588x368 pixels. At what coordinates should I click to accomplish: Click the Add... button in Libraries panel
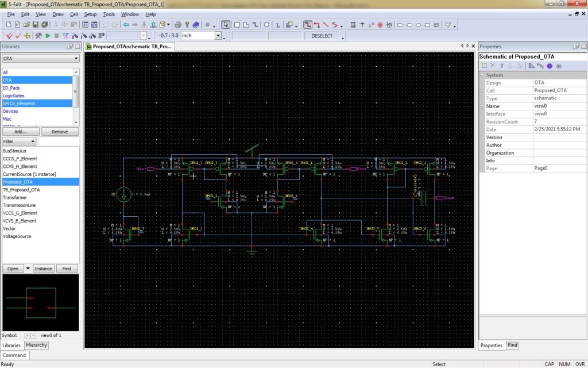pos(20,132)
